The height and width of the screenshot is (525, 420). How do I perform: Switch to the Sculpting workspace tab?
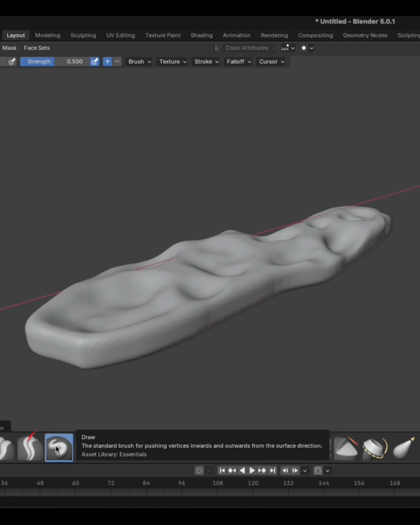83,35
